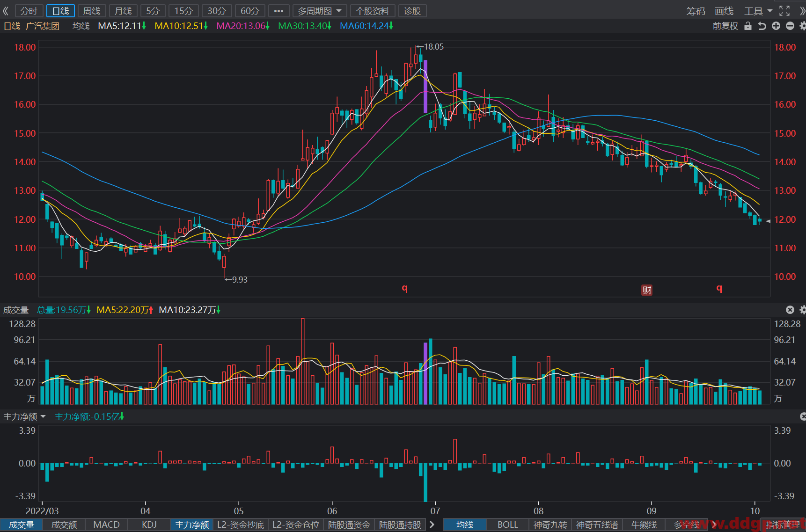Click the purple volume bar in June
The height and width of the screenshot is (532, 806).
click(425, 373)
